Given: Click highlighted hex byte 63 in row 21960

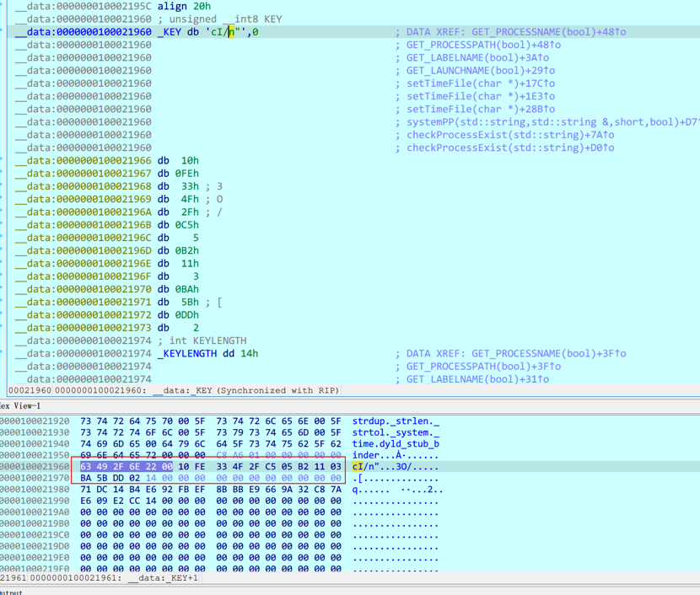Looking at the screenshot, I should [86, 467].
